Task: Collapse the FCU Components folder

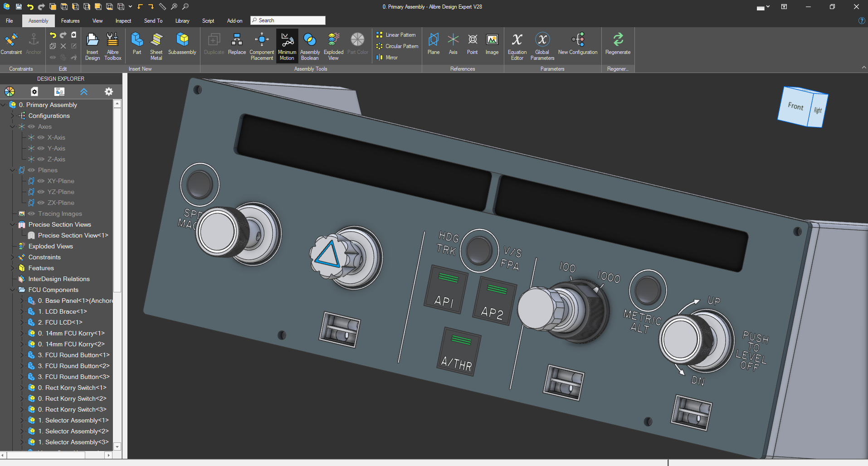Action: 13,290
